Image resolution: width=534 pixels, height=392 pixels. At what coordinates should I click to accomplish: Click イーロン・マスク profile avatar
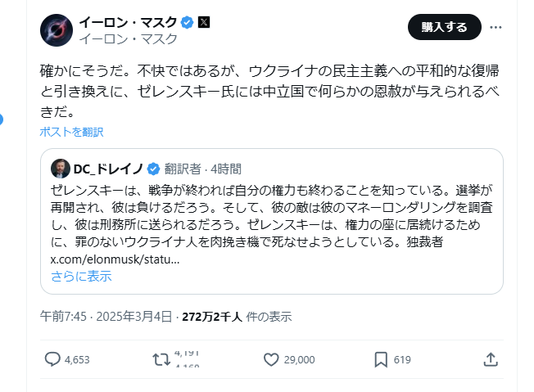[x=57, y=30]
